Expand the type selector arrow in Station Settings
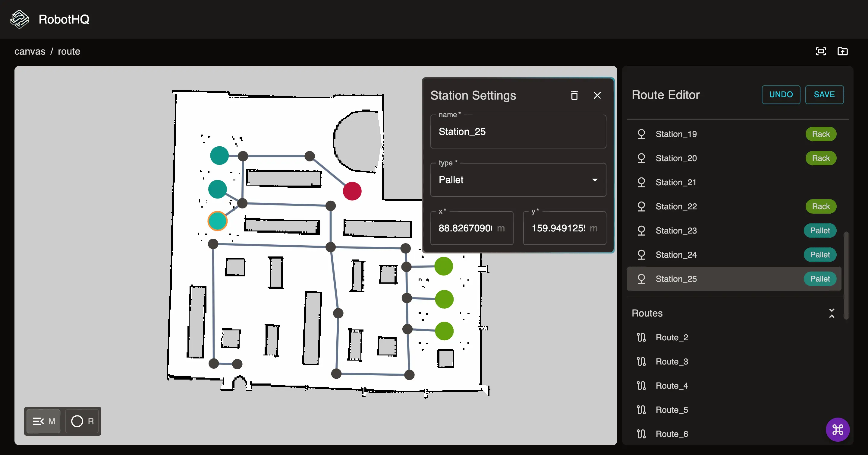Screen dimensions: 868x455 click(595, 180)
